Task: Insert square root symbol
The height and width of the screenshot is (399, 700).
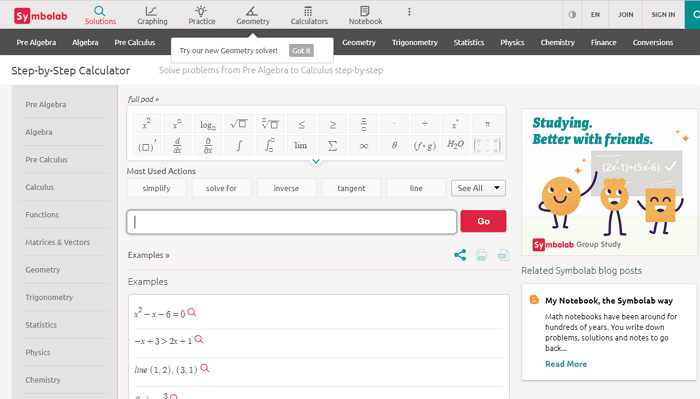Action: (x=239, y=124)
